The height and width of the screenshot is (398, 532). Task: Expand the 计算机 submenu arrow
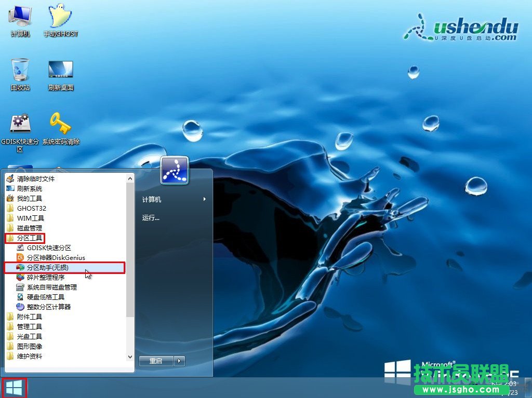click(205, 199)
